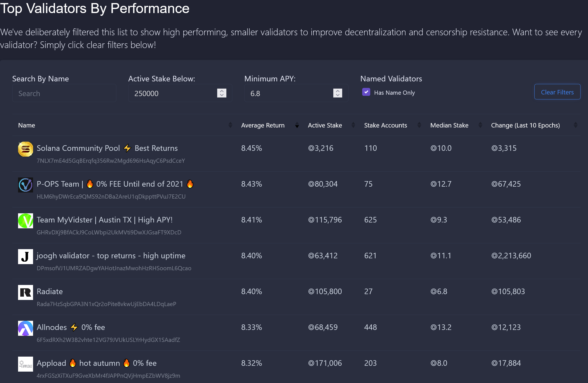
Task: Click the Active Stake Below stepper arrows
Action: (x=222, y=93)
